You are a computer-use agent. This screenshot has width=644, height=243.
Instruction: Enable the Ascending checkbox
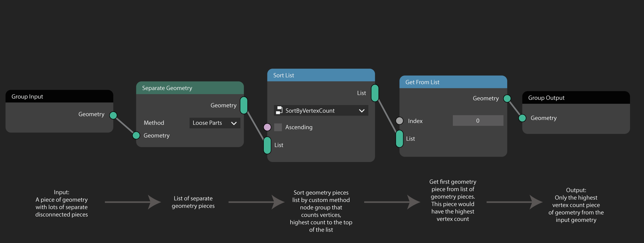pos(278,127)
